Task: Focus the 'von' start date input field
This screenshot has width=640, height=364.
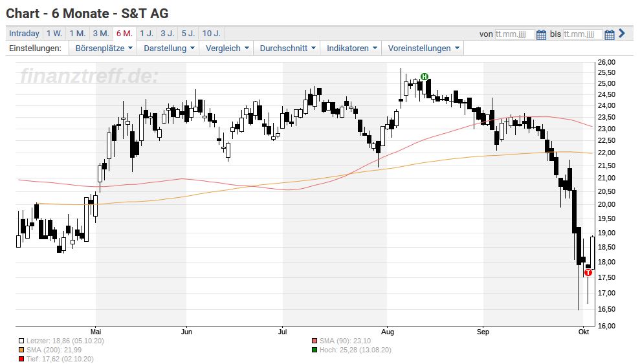Action: coord(514,34)
